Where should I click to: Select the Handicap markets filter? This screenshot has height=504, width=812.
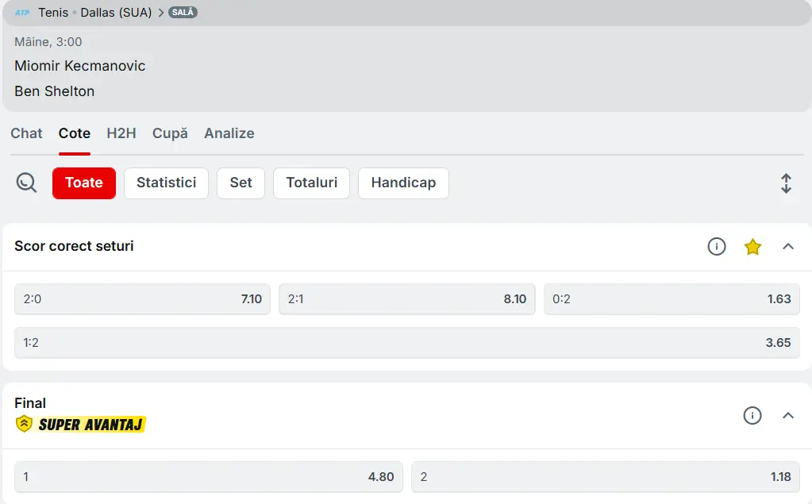point(403,183)
